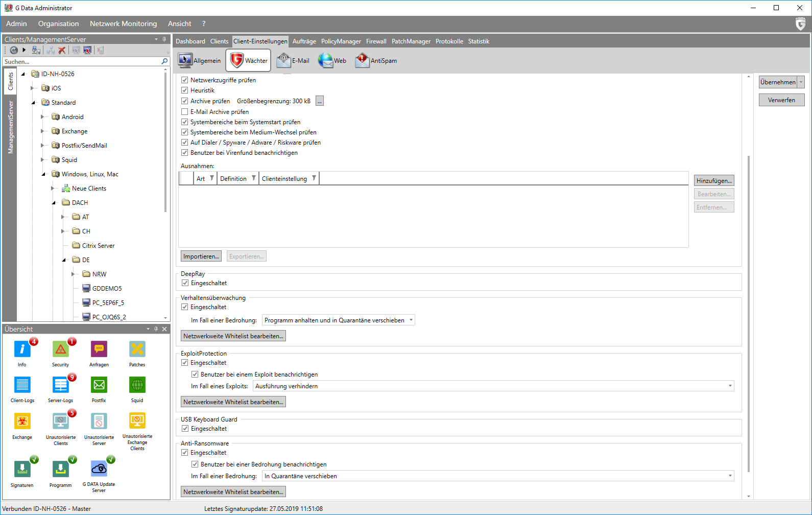Open Im Fall eines Exploits dropdown
The width and height of the screenshot is (812, 515).
point(493,386)
